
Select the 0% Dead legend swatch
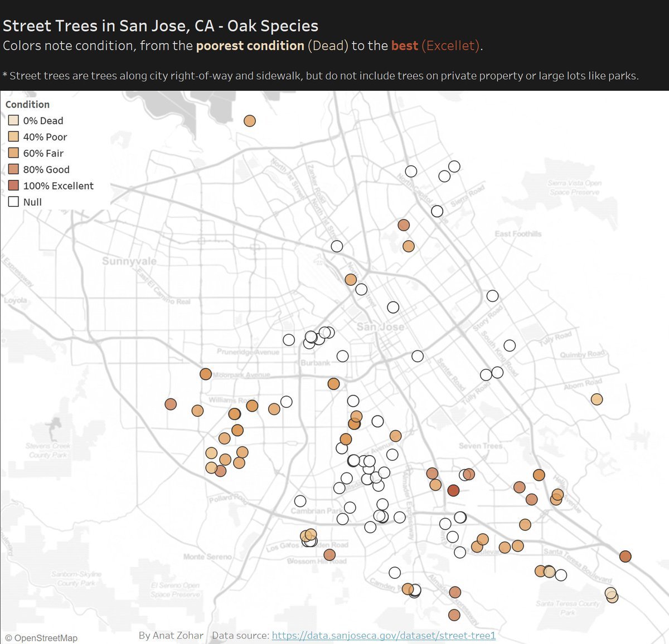[13, 120]
